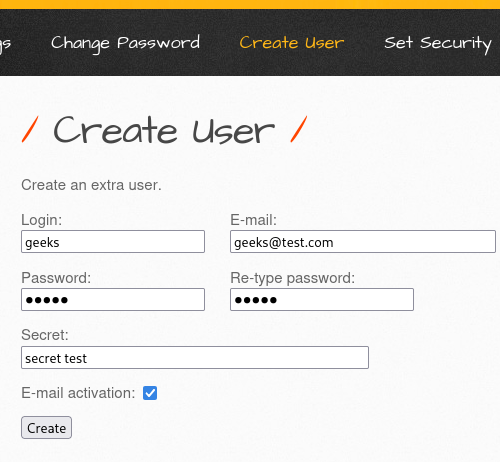Click the large Create User page heading
Image resolution: width=500 pixels, height=462 pixels.
point(164,130)
